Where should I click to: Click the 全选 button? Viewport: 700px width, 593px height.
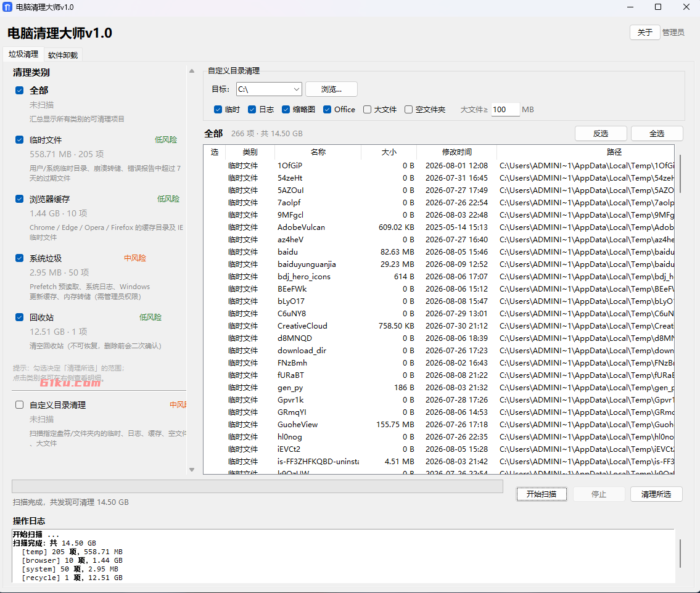coord(657,133)
